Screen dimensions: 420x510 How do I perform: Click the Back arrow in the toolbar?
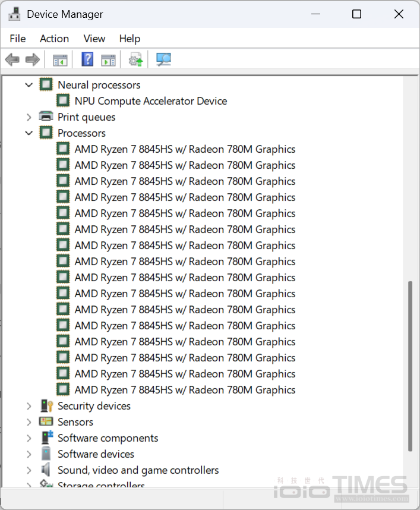coord(12,59)
